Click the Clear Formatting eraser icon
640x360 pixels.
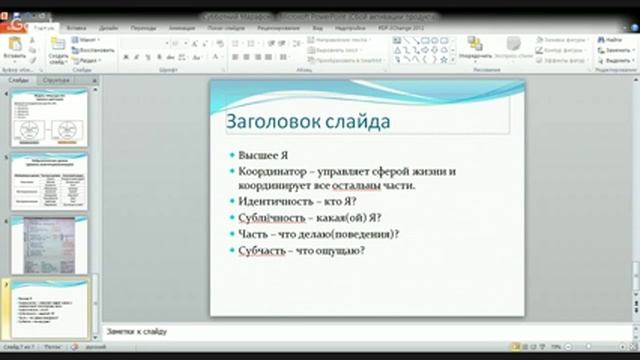coord(220,43)
